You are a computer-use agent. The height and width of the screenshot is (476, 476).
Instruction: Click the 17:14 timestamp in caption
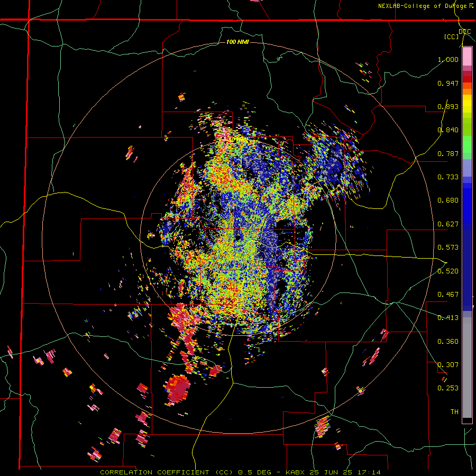coord(369,472)
